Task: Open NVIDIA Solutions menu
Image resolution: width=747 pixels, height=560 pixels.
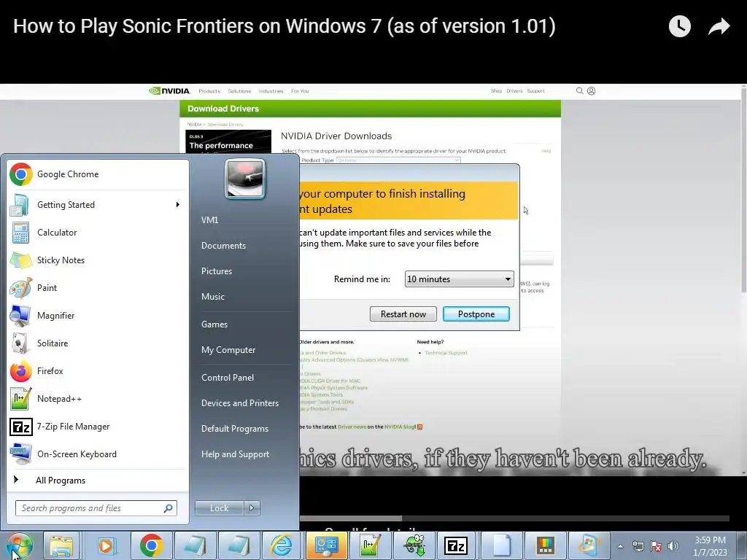Action: pyautogui.click(x=239, y=91)
